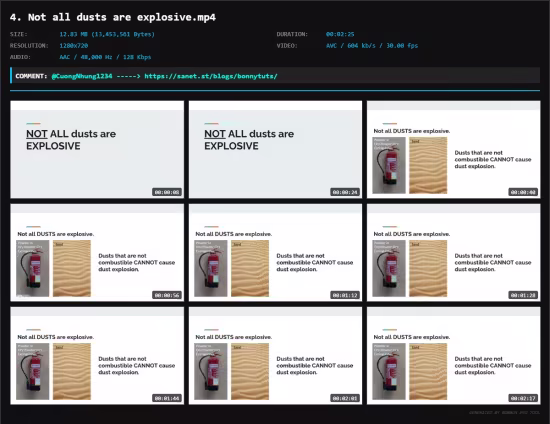Click the sand photo in the 00:00:40 frame
The height and width of the screenshot is (424, 550).
coord(428,166)
